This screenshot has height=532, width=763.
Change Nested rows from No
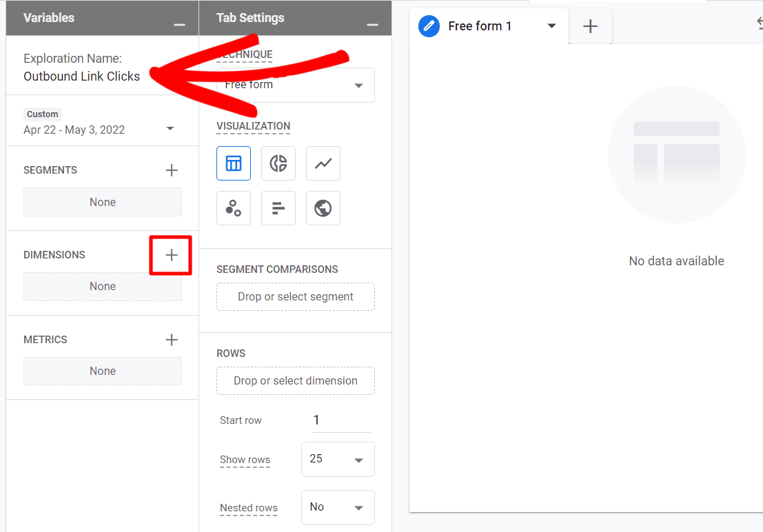(x=338, y=507)
